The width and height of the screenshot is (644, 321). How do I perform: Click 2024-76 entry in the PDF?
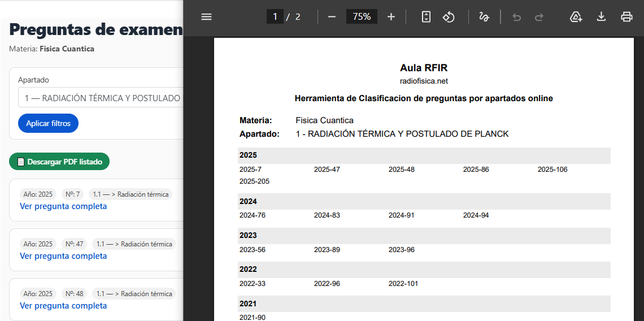tap(252, 215)
